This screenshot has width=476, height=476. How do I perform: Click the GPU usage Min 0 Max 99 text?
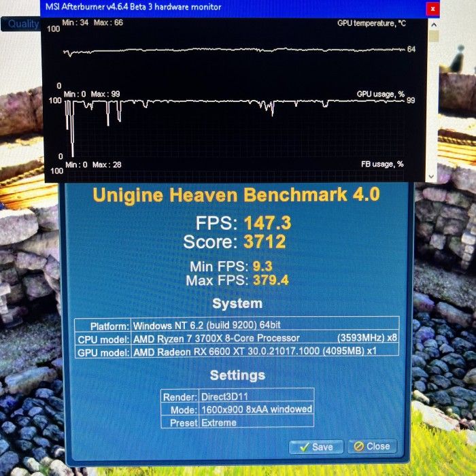(x=92, y=94)
